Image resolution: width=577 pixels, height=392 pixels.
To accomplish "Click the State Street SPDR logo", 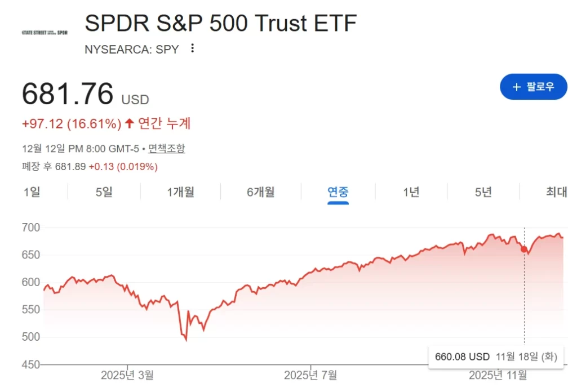I will pyautogui.click(x=44, y=32).
